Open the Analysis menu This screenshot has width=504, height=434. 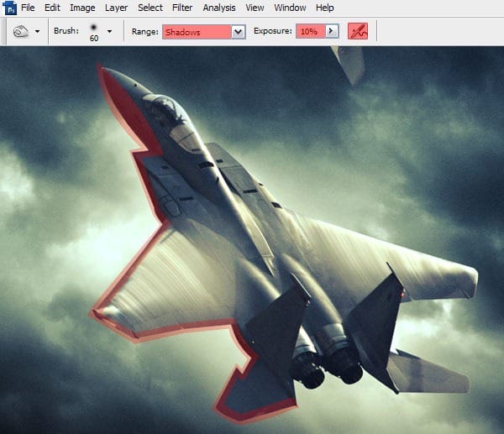pyautogui.click(x=219, y=8)
